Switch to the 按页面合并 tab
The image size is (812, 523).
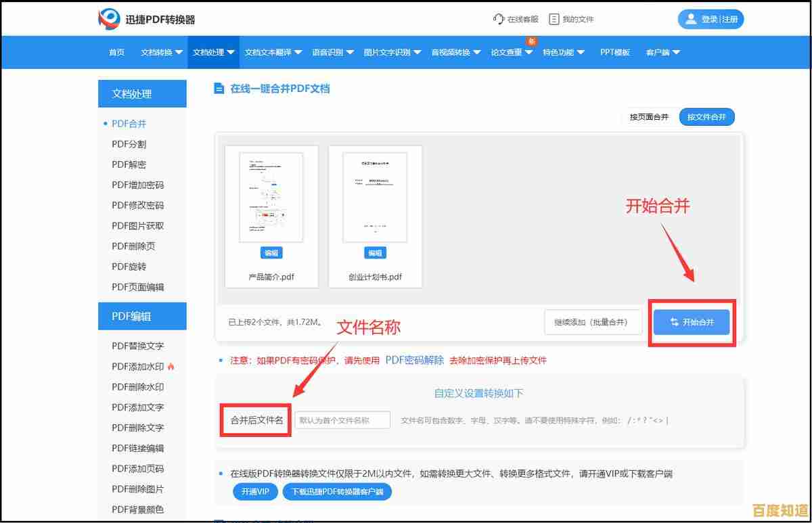[x=648, y=116]
